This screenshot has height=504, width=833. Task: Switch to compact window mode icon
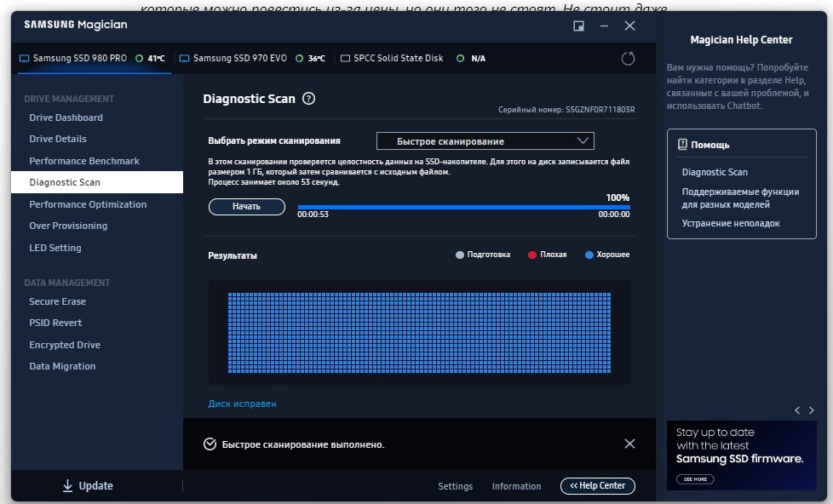point(578,26)
